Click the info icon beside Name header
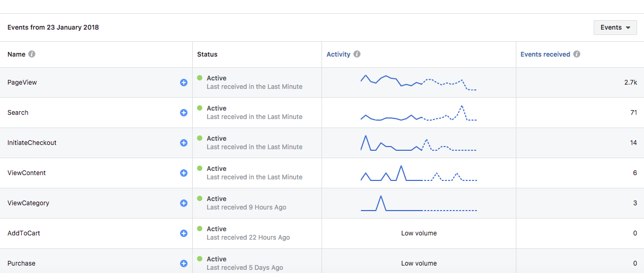This screenshot has width=644, height=273. (x=32, y=54)
